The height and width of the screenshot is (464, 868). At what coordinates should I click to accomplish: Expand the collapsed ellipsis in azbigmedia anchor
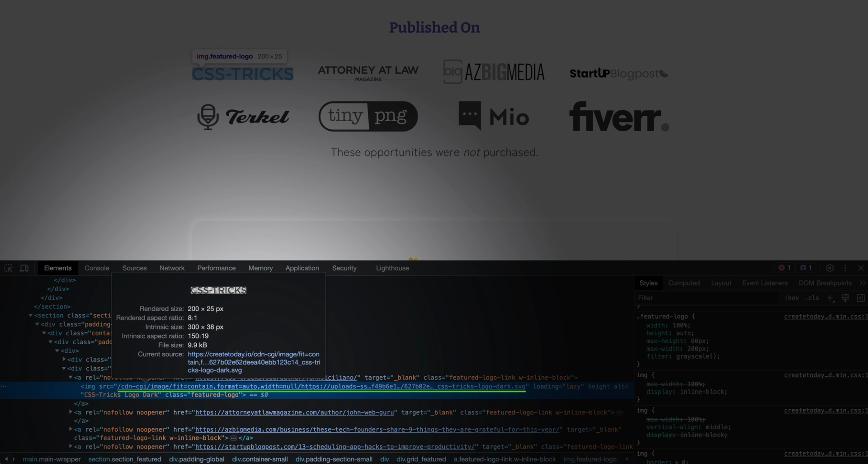(233, 438)
